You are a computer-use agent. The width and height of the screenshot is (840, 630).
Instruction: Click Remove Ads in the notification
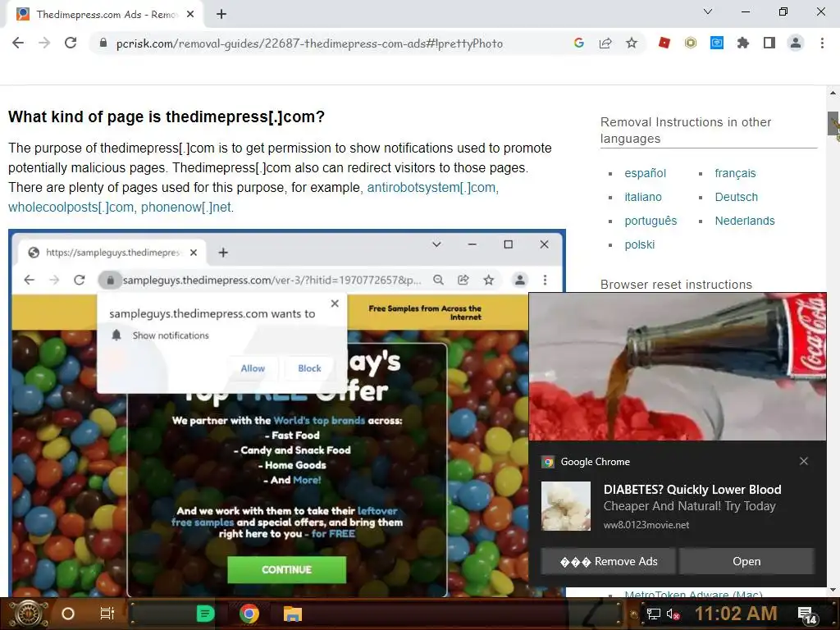(x=609, y=561)
